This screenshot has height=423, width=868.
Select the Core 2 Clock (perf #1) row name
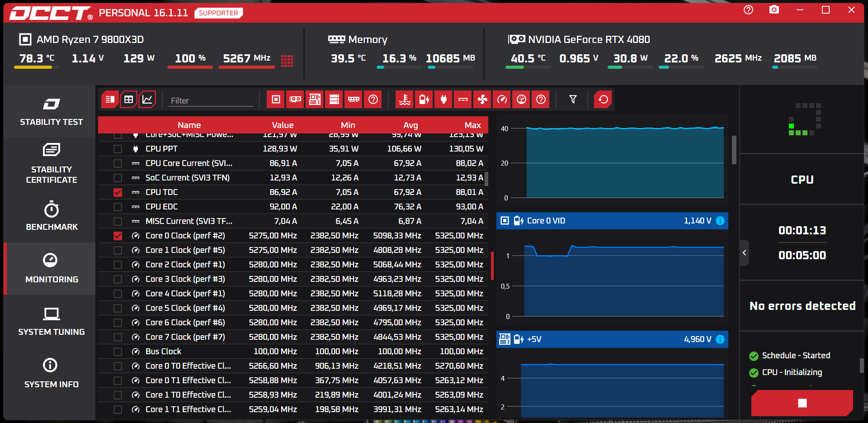[185, 265]
